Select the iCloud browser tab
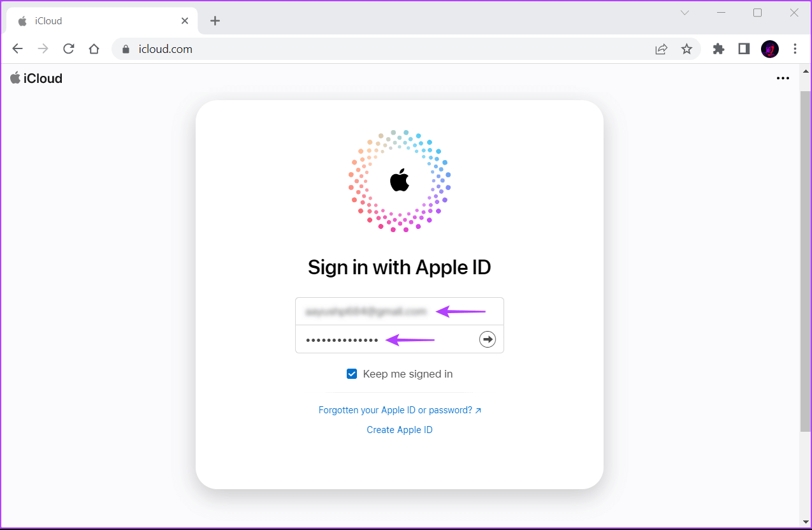This screenshot has height=530, width=812. coord(102,21)
